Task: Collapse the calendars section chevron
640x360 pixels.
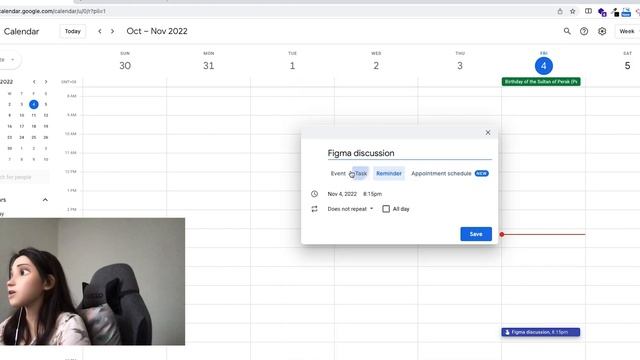Action: point(45,200)
